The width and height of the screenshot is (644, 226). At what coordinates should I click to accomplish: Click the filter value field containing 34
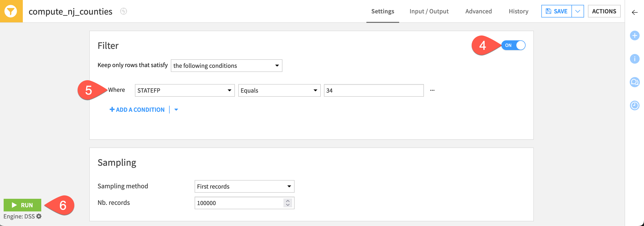pyautogui.click(x=374, y=90)
